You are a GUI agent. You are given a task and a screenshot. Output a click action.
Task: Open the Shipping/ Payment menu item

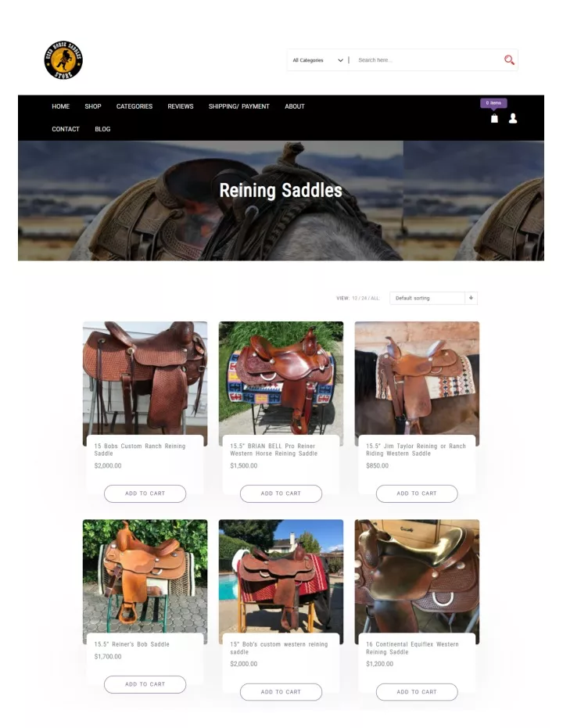[239, 106]
